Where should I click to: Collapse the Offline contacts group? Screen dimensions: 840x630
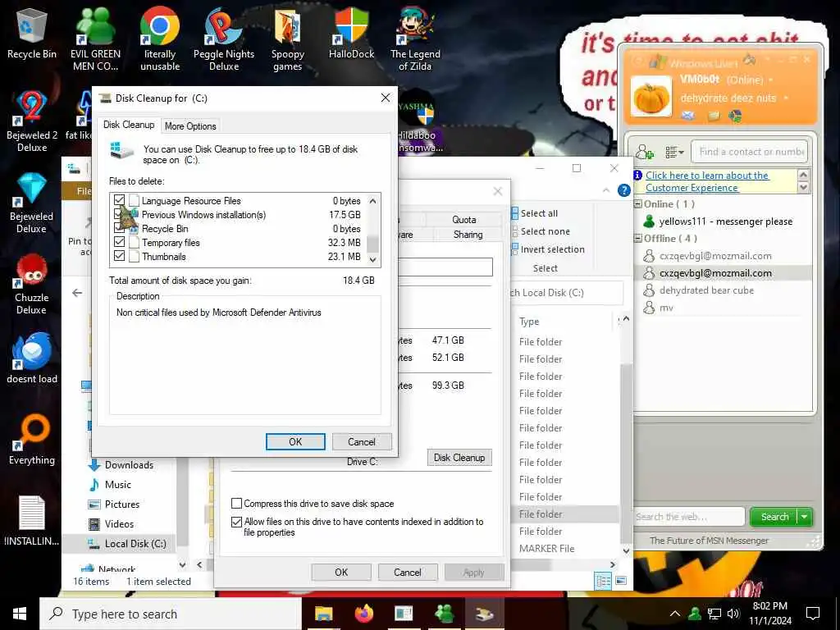point(638,239)
